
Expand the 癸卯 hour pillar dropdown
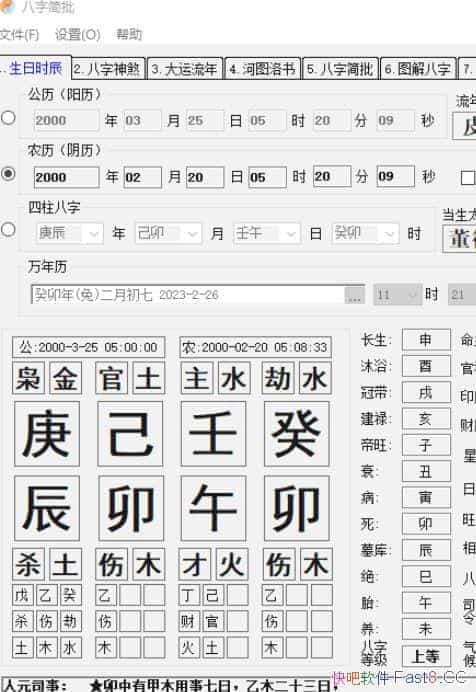tap(390, 234)
